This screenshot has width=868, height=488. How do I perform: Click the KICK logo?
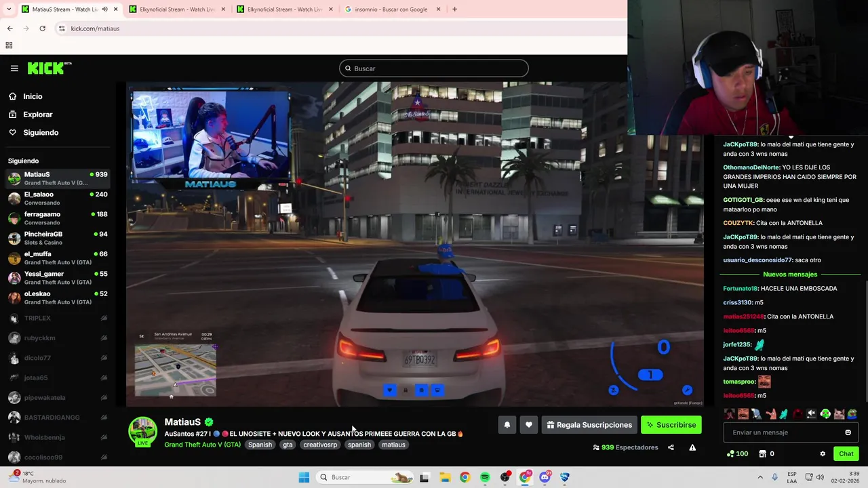tap(49, 68)
